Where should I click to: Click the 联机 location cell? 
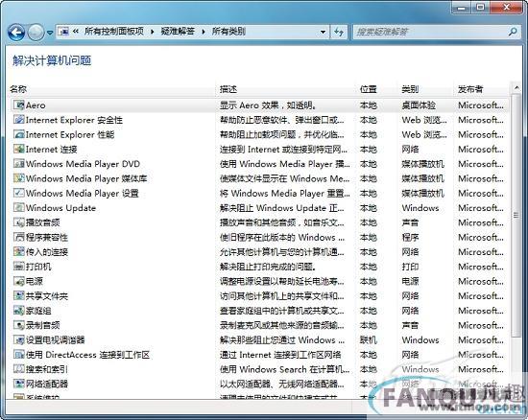(368, 340)
